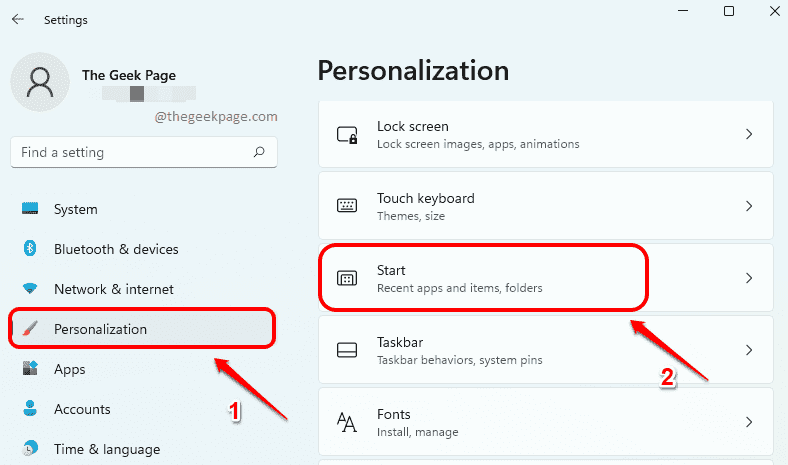Click the Bluetooth icon in sidebar

click(x=30, y=248)
